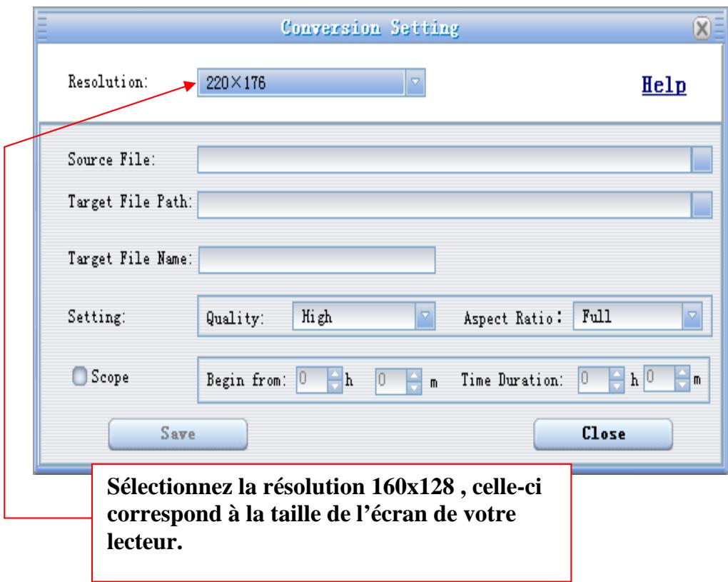This screenshot has width=728, height=582.
Task: Click the Quality dropdown arrow
Action: coord(425,316)
